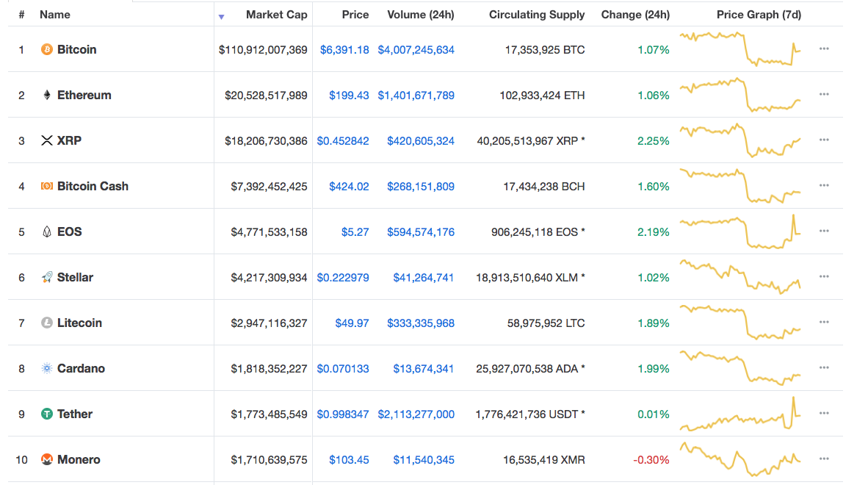Click the EOS icon
Viewport: 868px width, 485px height.
pyautogui.click(x=46, y=231)
